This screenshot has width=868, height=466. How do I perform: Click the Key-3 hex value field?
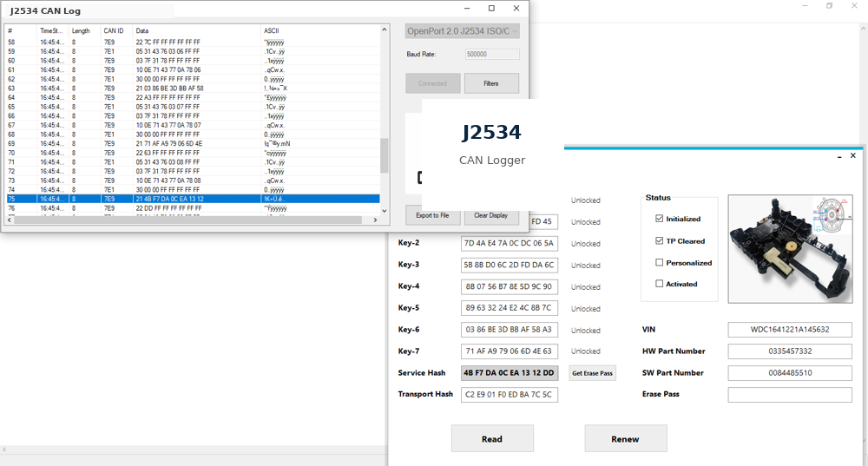[510, 265]
